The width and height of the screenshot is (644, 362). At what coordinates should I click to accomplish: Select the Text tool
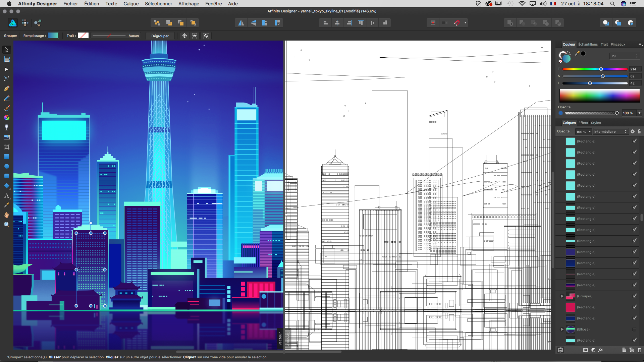pos(6,195)
